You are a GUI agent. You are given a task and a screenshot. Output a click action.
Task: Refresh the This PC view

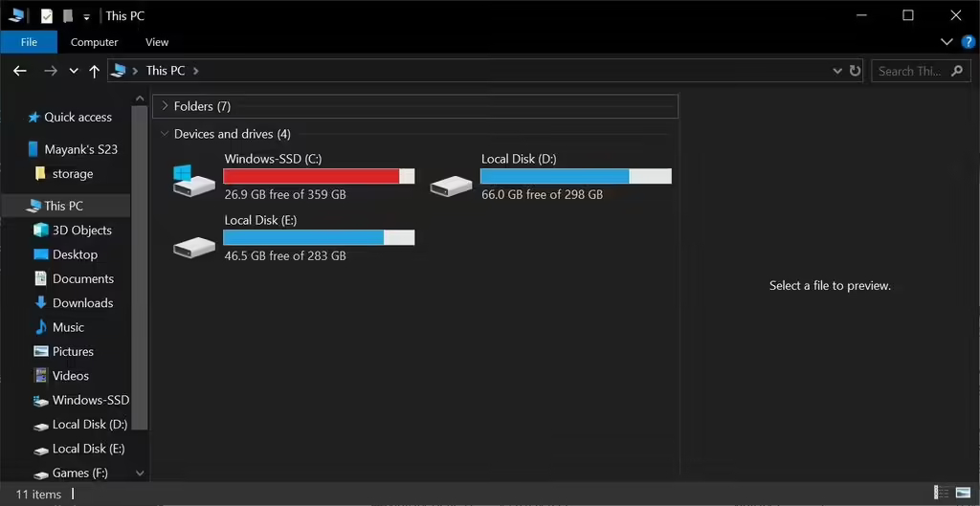click(855, 71)
